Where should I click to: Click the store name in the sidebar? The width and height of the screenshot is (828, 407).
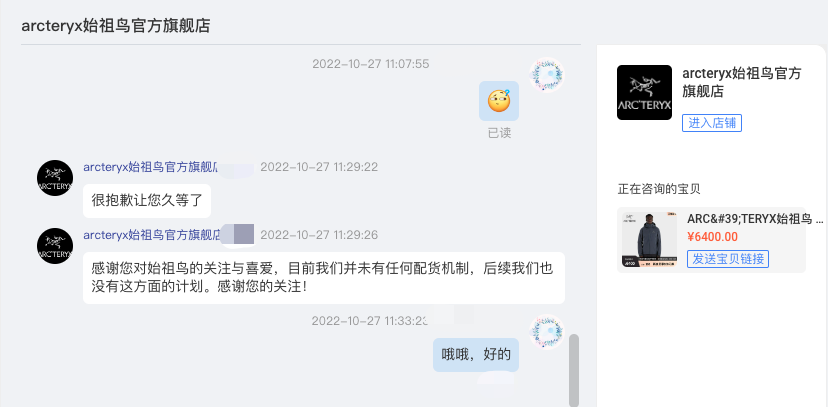742,82
